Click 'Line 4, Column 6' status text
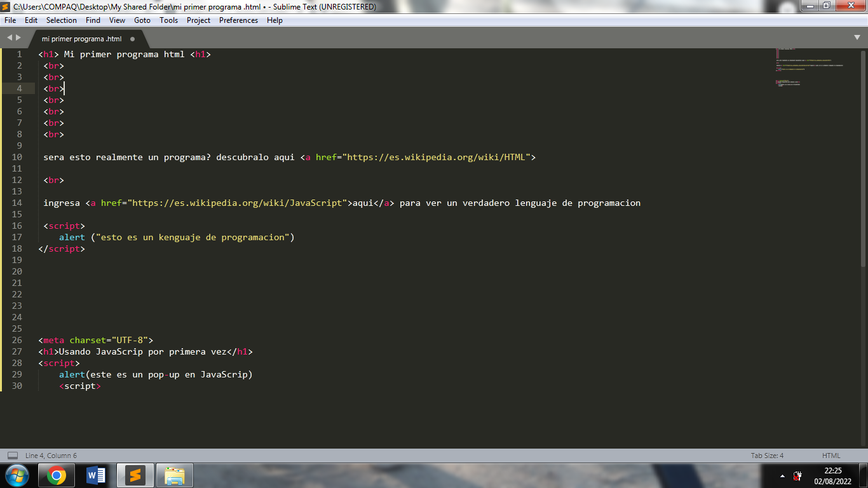 click(51, 456)
